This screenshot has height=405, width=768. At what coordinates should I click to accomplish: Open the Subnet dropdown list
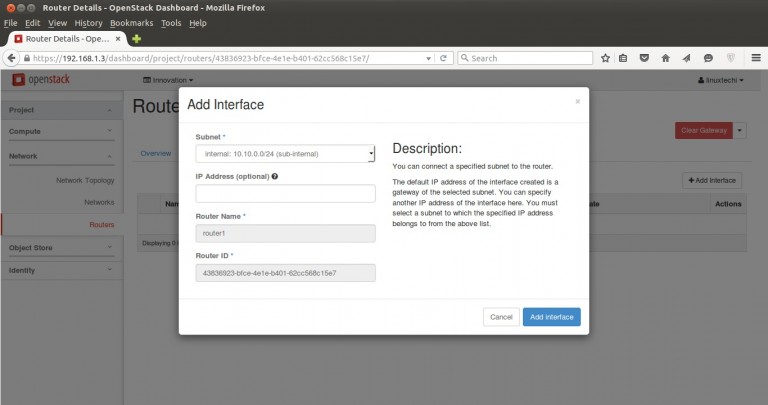(285, 153)
